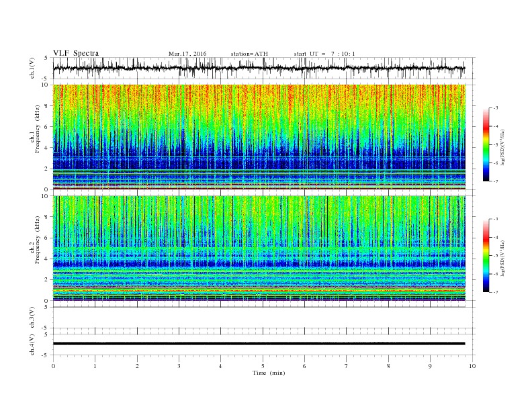Click the 'start UT = 7:10:1' label
Screen dimensions: 532x411
click(x=324, y=54)
